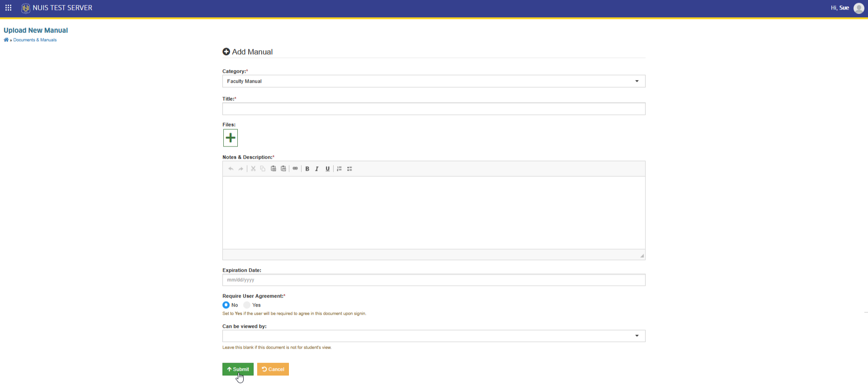Cancel the manual upload

(273, 369)
